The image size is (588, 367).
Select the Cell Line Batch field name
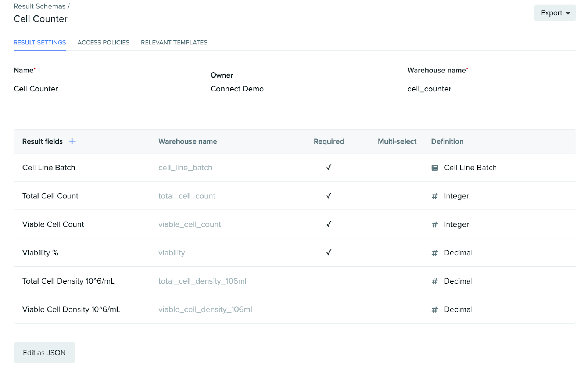click(x=49, y=168)
